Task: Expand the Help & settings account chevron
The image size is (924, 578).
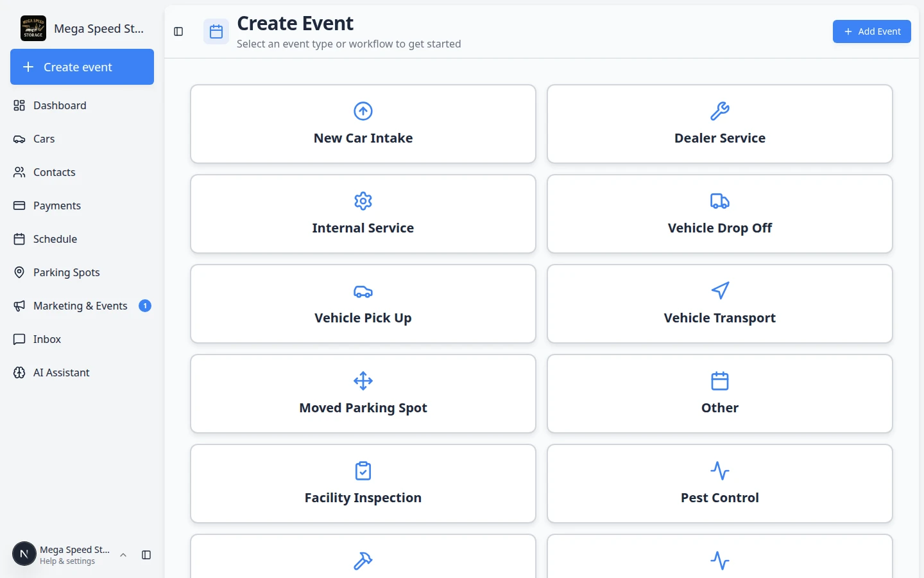Action: coord(123,555)
